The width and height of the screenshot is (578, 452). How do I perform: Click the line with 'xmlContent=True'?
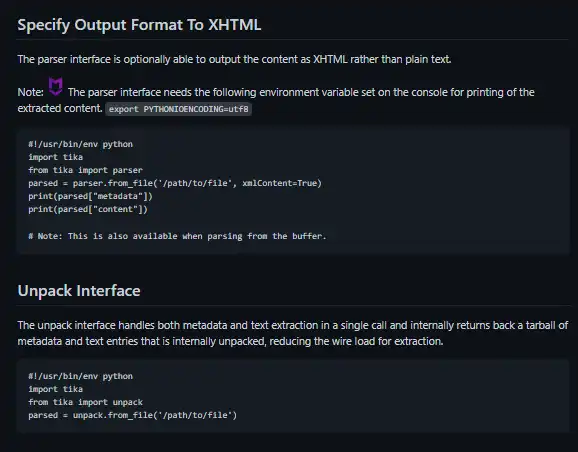[175, 183]
